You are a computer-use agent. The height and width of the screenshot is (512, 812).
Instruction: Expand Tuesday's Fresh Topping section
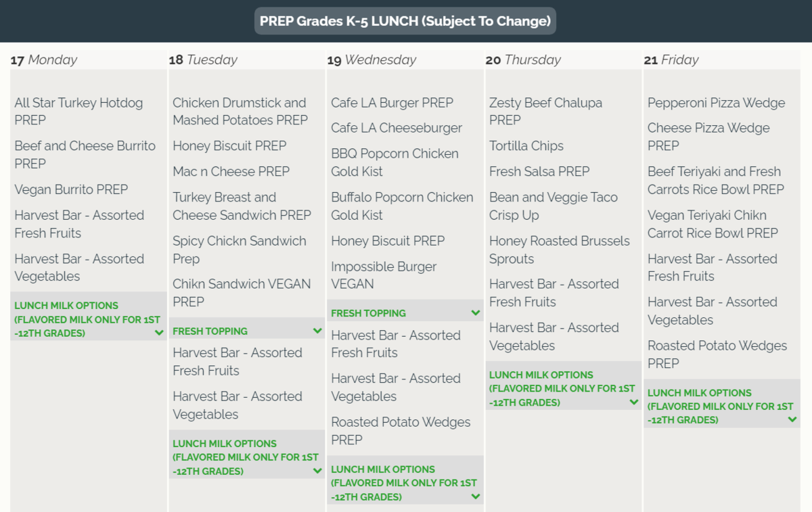click(317, 331)
